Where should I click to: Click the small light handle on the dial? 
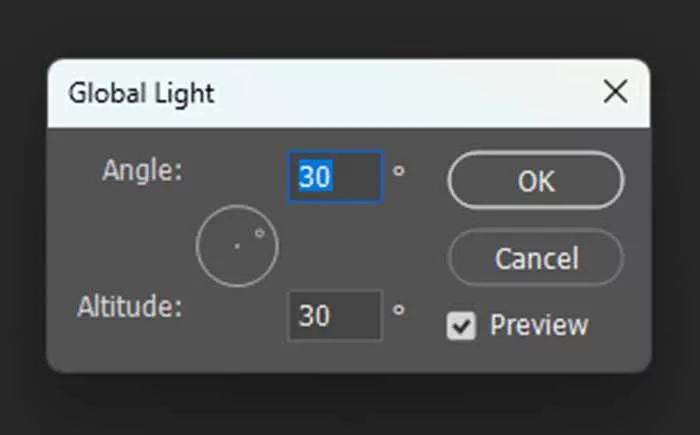(x=259, y=233)
